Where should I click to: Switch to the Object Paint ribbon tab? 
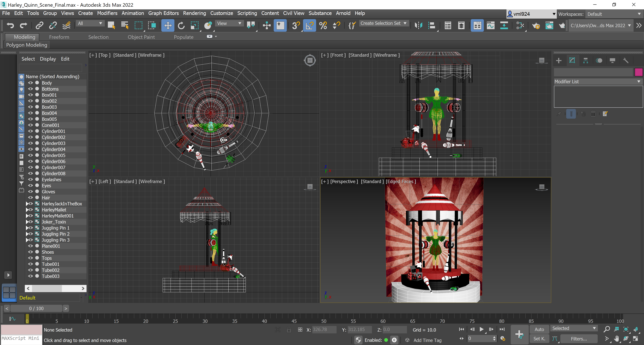pyautogui.click(x=141, y=37)
